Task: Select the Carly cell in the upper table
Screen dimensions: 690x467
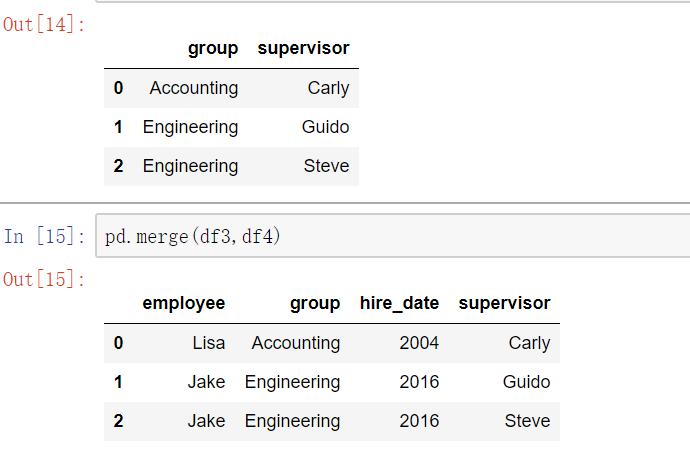Action: 328,88
